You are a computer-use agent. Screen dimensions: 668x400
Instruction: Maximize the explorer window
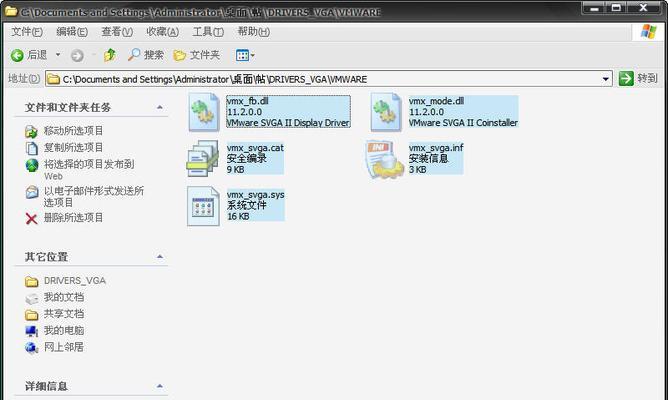616,7
